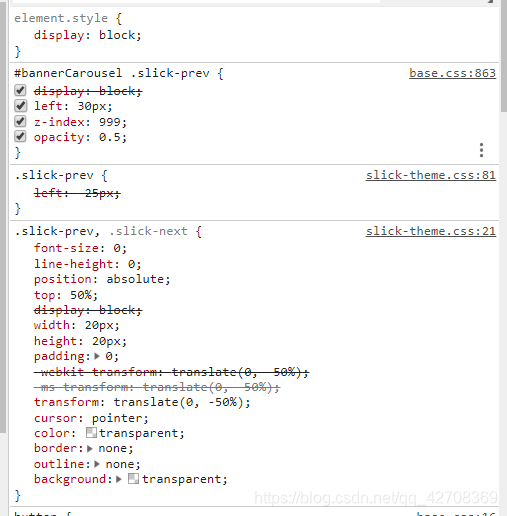Open the slick-theme.css:21 source link
The width and height of the screenshot is (507, 516).
[431, 231]
